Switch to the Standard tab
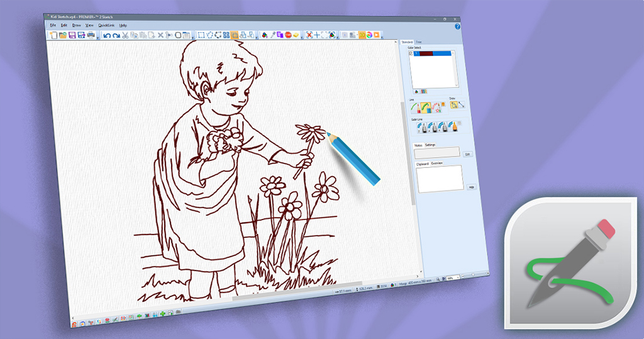The height and width of the screenshot is (339, 644). [407, 42]
